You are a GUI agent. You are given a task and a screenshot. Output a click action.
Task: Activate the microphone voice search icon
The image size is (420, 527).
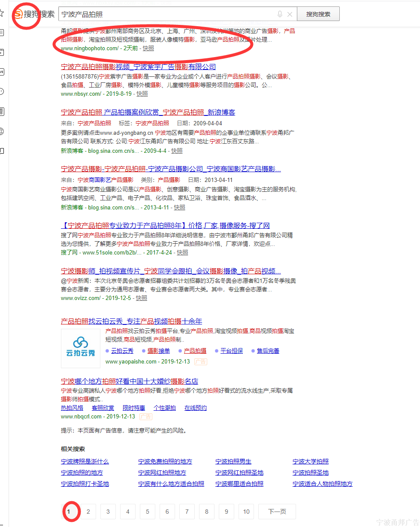click(x=280, y=14)
